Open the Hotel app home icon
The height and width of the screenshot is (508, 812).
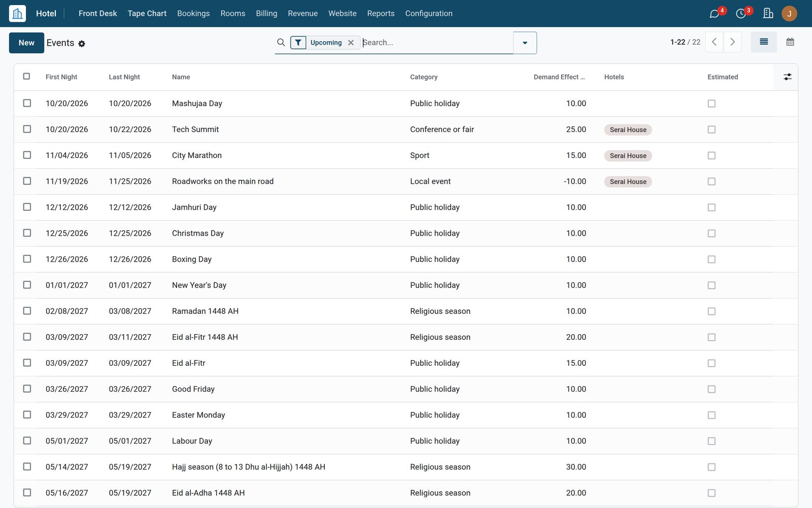click(x=17, y=13)
